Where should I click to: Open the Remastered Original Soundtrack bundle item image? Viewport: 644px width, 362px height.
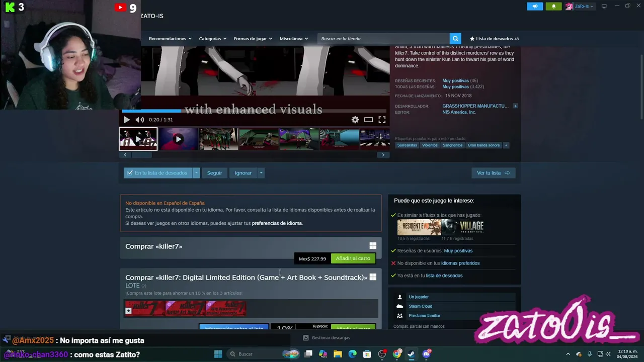226,308
